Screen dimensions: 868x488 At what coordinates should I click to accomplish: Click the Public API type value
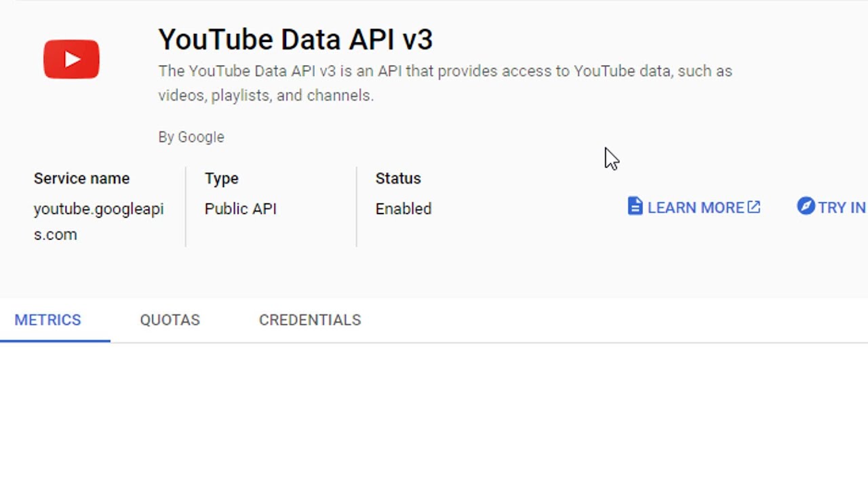tap(240, 209)
